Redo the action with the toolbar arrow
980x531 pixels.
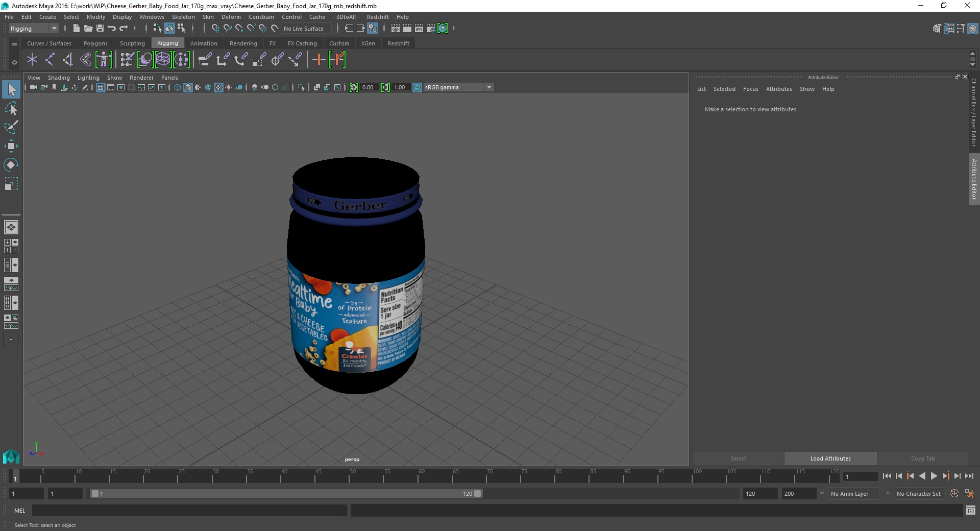tap(124, 29)
